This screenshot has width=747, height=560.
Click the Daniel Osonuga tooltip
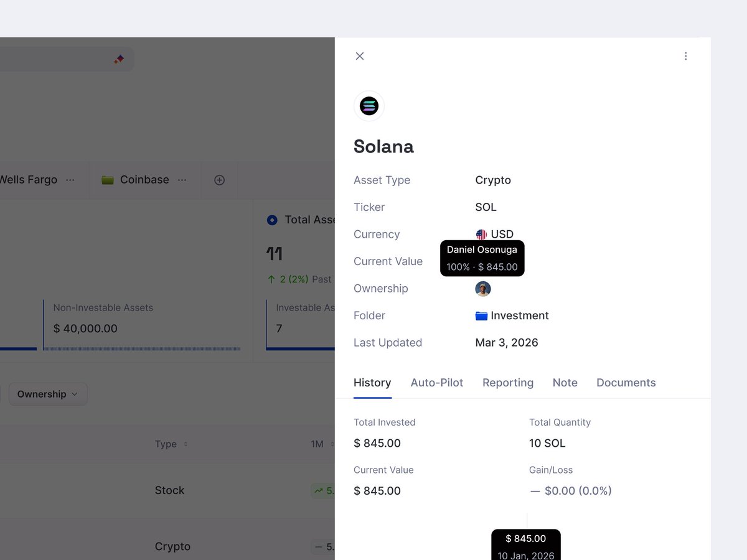[482, 258]
